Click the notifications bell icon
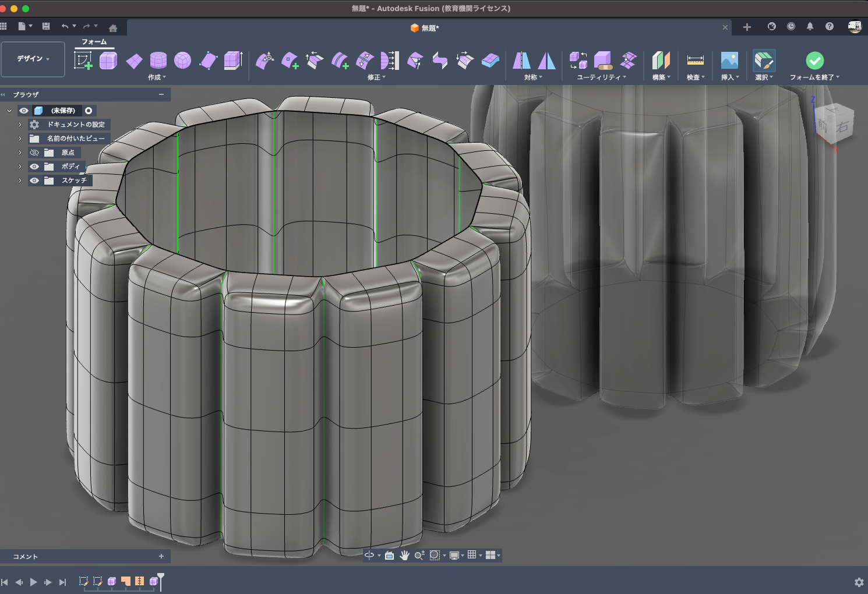The height and width of the screenshot is (594, 868). click(810, 27)
